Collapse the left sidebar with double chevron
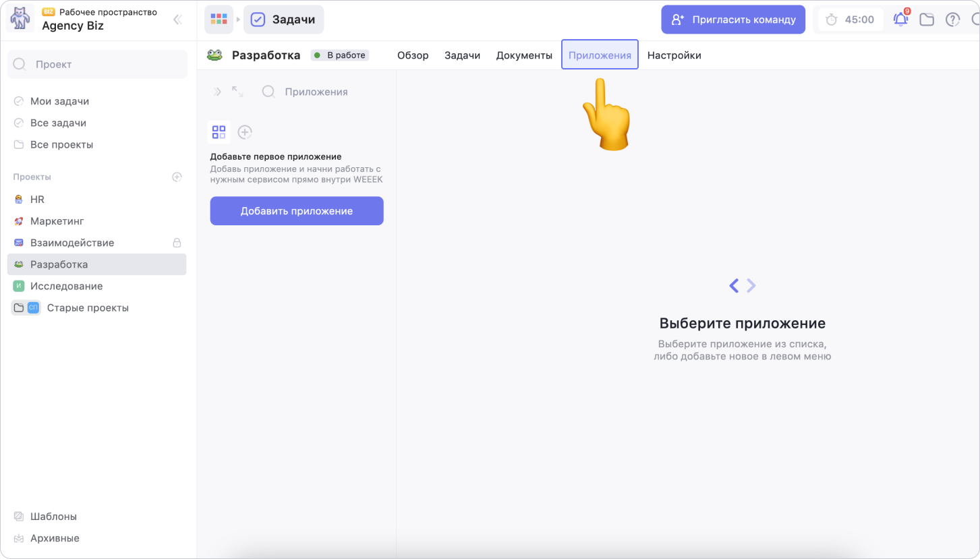This screenshot has height=559, width=980. coord(177,20)
